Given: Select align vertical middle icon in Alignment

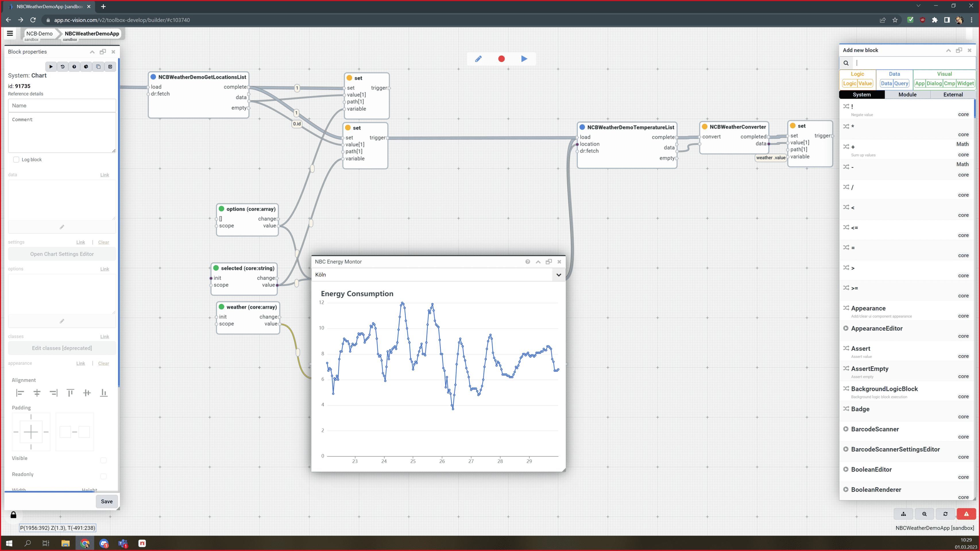Looking at the screenshot, I should click(x=87, y=393).
